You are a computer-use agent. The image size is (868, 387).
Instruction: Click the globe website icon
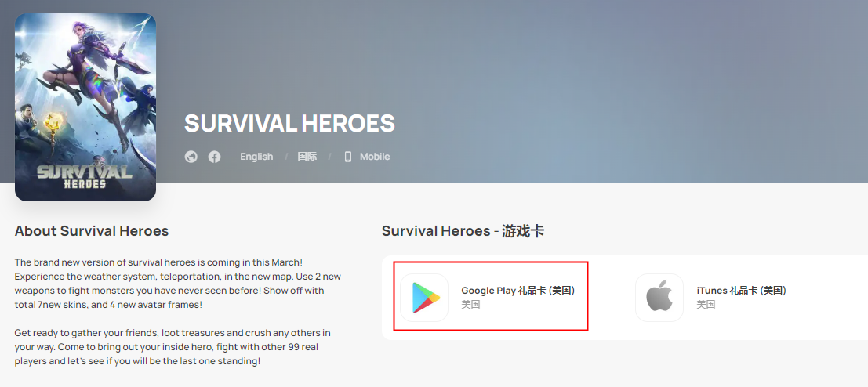coord(191,157)
